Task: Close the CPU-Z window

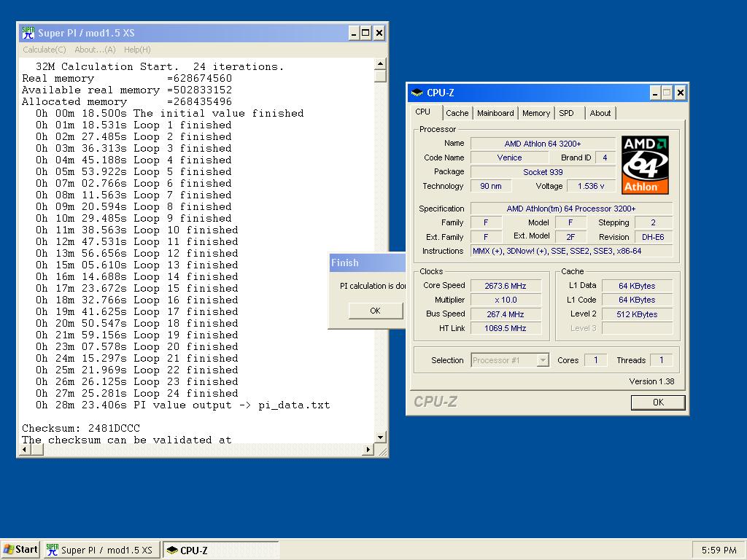Action: [681, 93]
